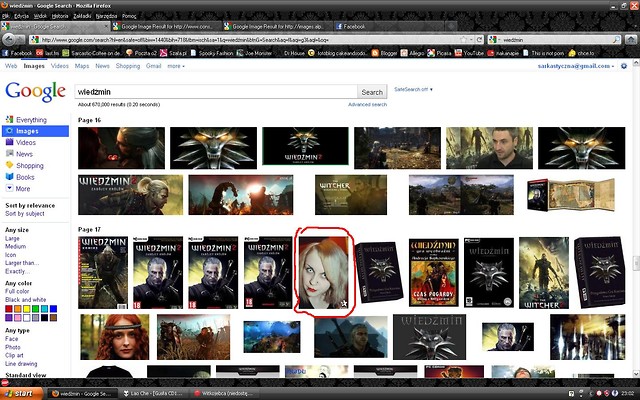Pick the red color filter swatch
Image resolution: width=640 pixels, height=400 pixels.
click(x=9, y=309)
